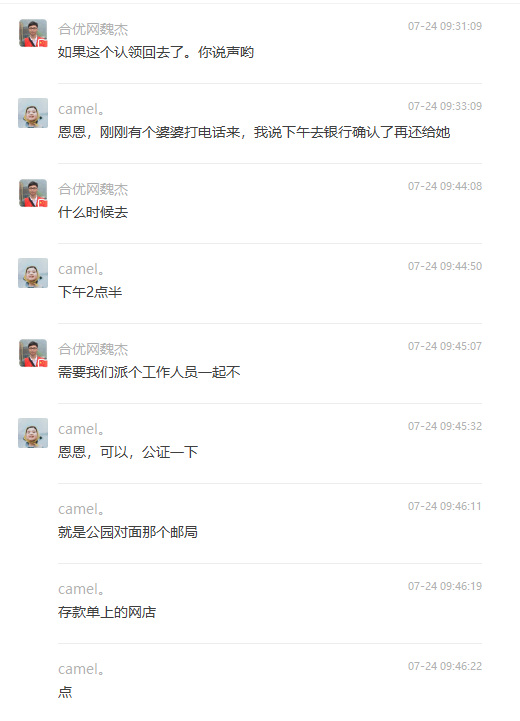The image size is (520, 721).
Task: Click timestamp 07-24 09:46:22
Action: (x=445, y=666)
